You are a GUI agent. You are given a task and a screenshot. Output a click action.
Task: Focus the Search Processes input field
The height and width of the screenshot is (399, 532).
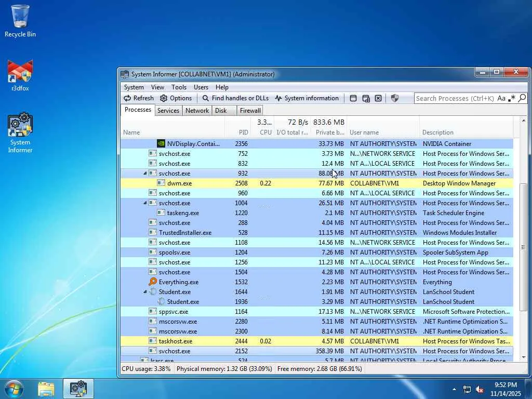coord(455,98)
